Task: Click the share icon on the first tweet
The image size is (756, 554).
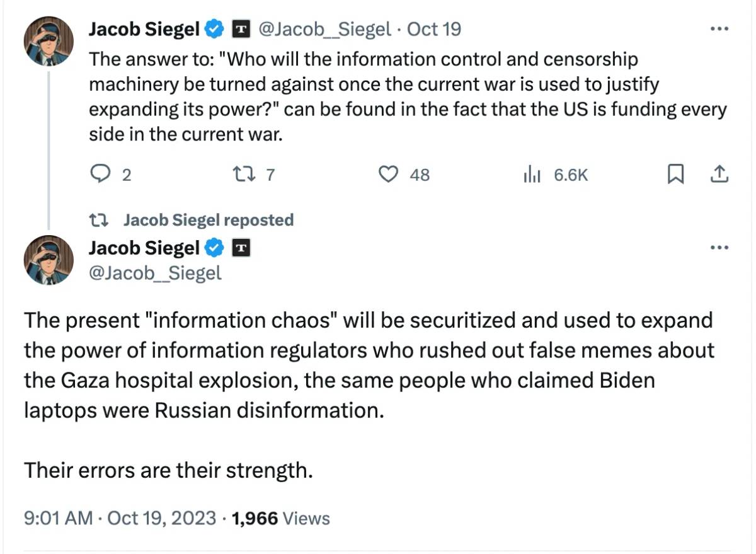Action: [x=718, y=174]
